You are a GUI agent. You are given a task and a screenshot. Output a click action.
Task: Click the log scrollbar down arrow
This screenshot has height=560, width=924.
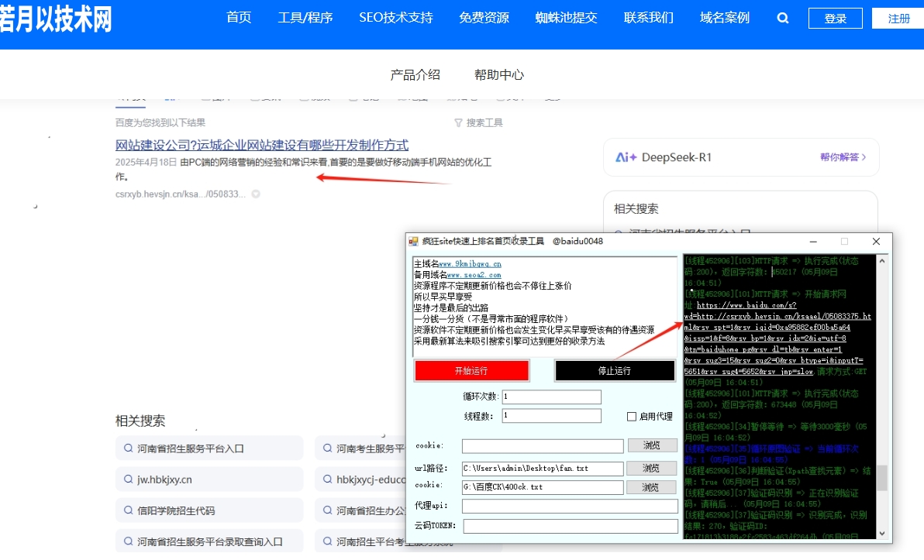882,534
